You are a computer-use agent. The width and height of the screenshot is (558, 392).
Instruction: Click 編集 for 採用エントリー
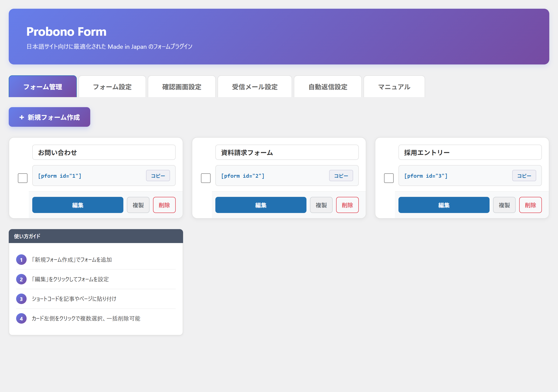point(444,205)
